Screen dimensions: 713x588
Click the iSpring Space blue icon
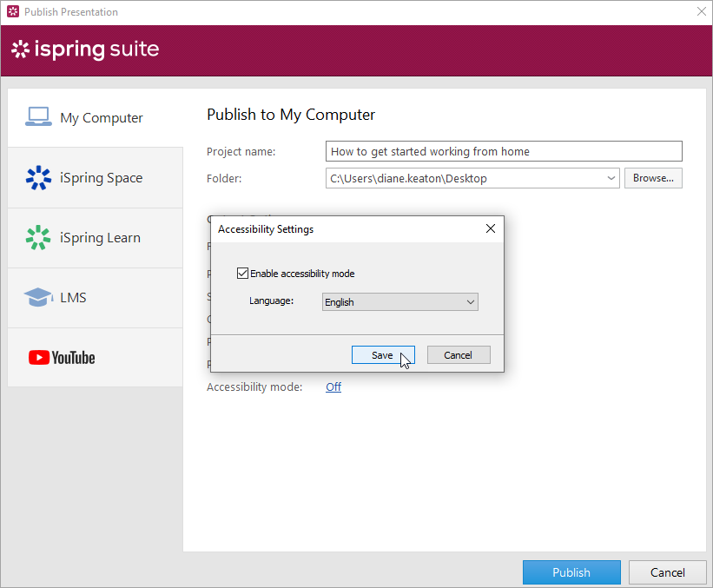(x=38, y=177)
